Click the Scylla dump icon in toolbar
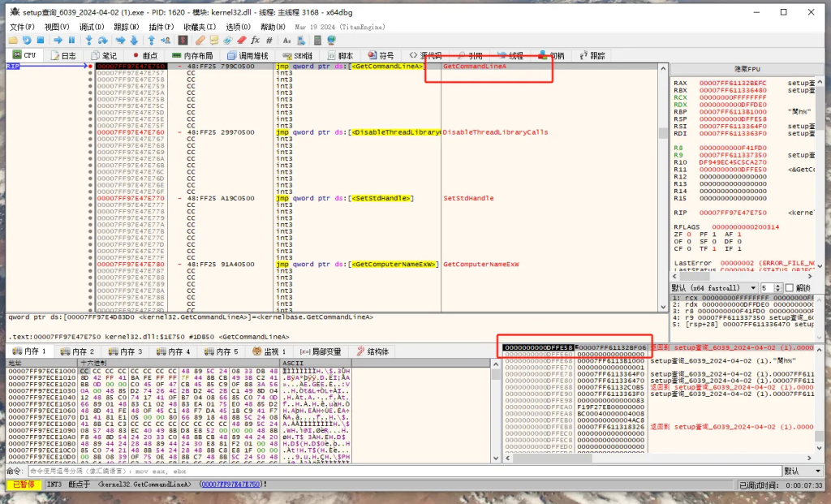Image resolution: width=831 pixels, height=504 pixels. click(x=184, y=40)
